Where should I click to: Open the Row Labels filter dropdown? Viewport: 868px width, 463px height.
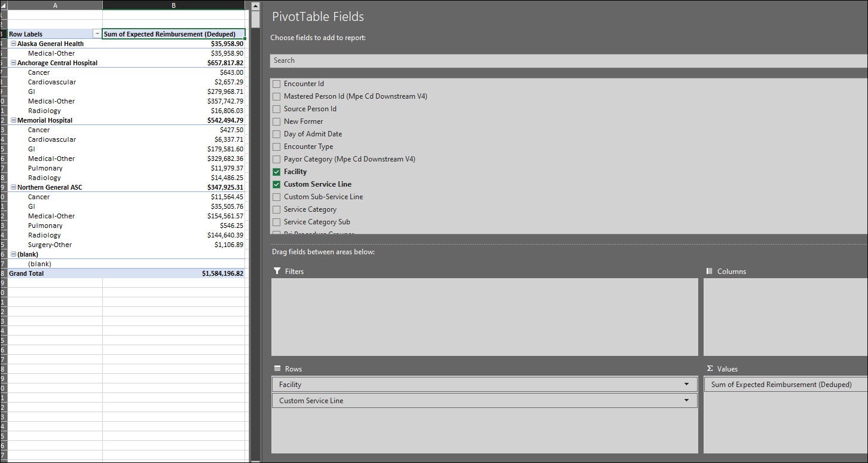[97, 34]
